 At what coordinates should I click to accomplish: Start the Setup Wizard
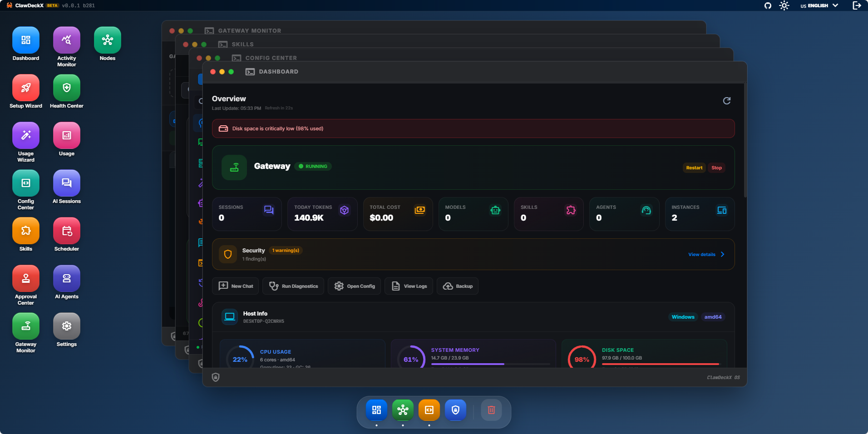click(26, 88)
